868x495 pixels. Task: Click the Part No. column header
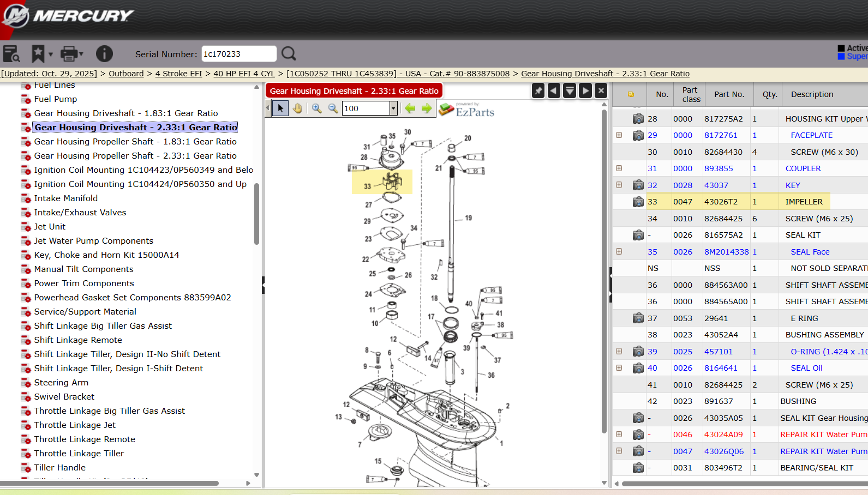(x=729, y=94)
